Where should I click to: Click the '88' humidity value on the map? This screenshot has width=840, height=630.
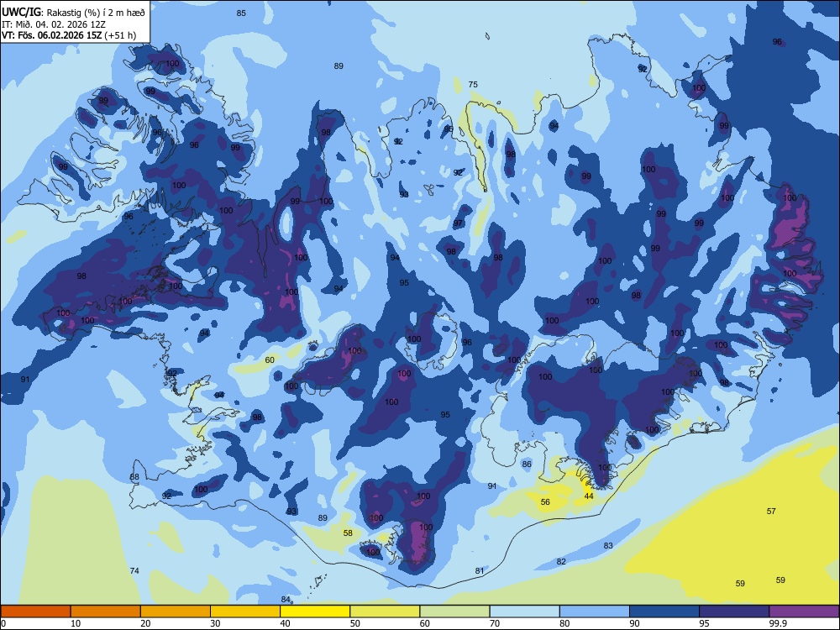(134, 477)
